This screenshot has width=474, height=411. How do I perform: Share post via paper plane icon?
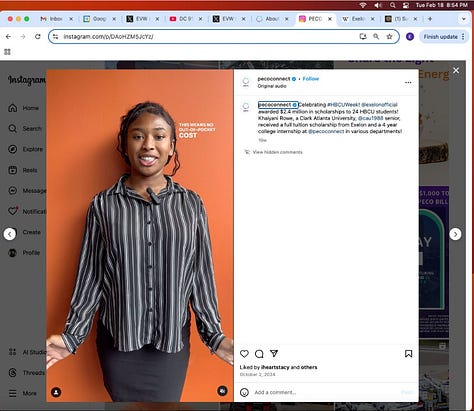pos(274,353)
